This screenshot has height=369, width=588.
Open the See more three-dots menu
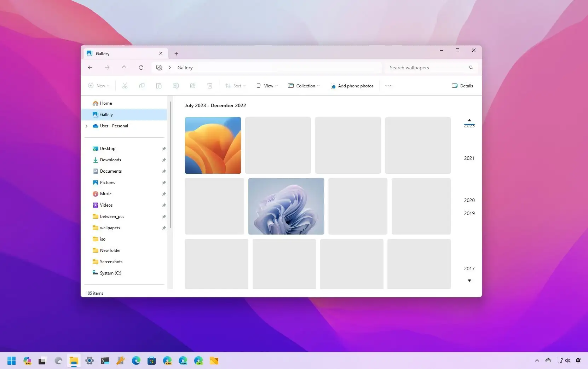388,86
